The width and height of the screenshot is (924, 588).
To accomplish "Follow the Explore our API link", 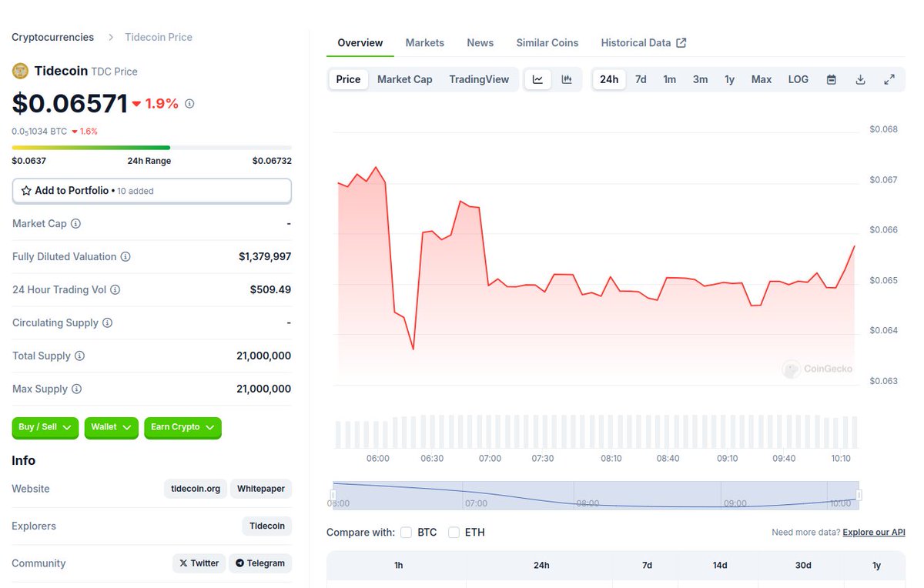I will coord(874,533).
